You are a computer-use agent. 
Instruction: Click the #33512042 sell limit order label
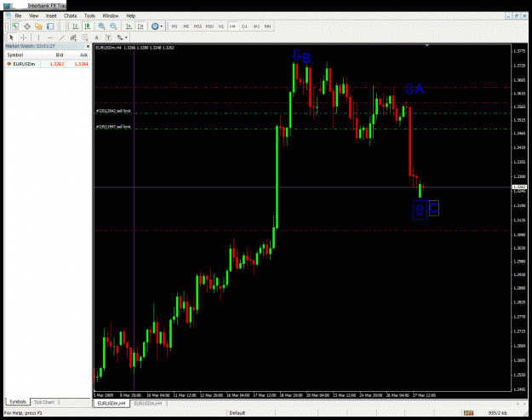(113, 111)
